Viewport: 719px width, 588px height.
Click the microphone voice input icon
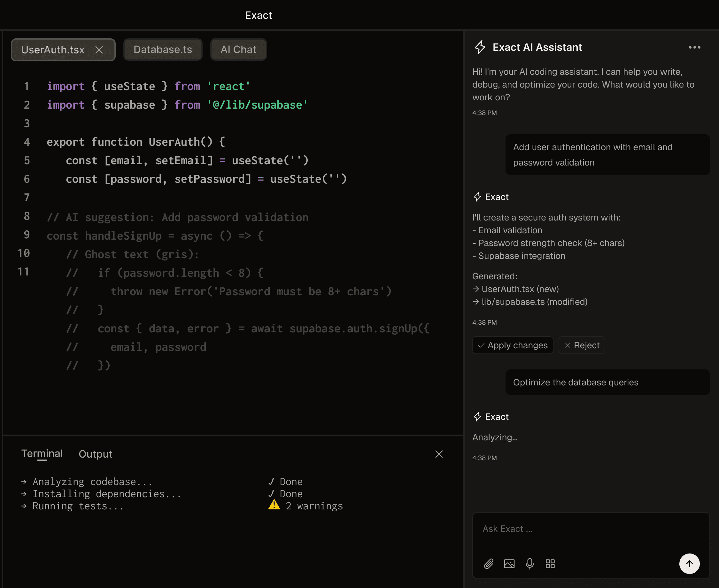point(530,564)
